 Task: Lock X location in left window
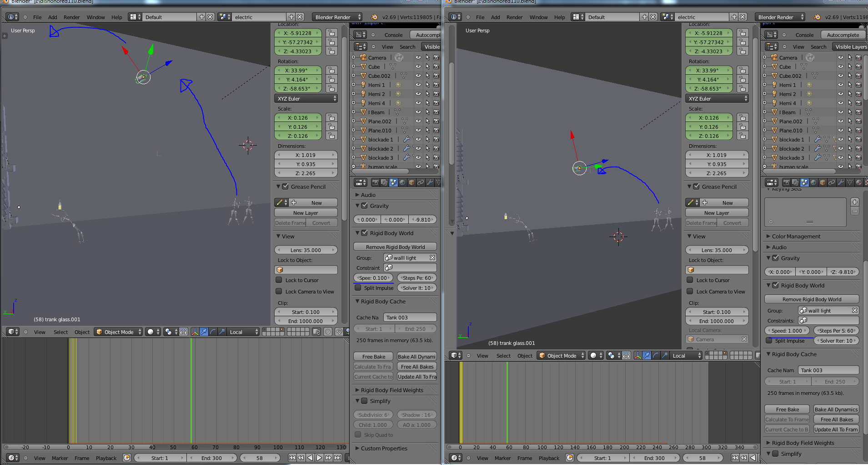331,33
